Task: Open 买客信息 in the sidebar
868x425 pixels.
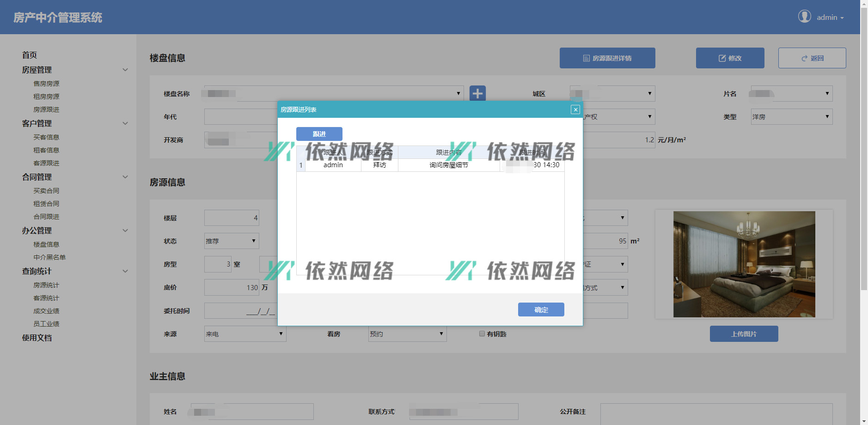Action: [x=46, y=137]
